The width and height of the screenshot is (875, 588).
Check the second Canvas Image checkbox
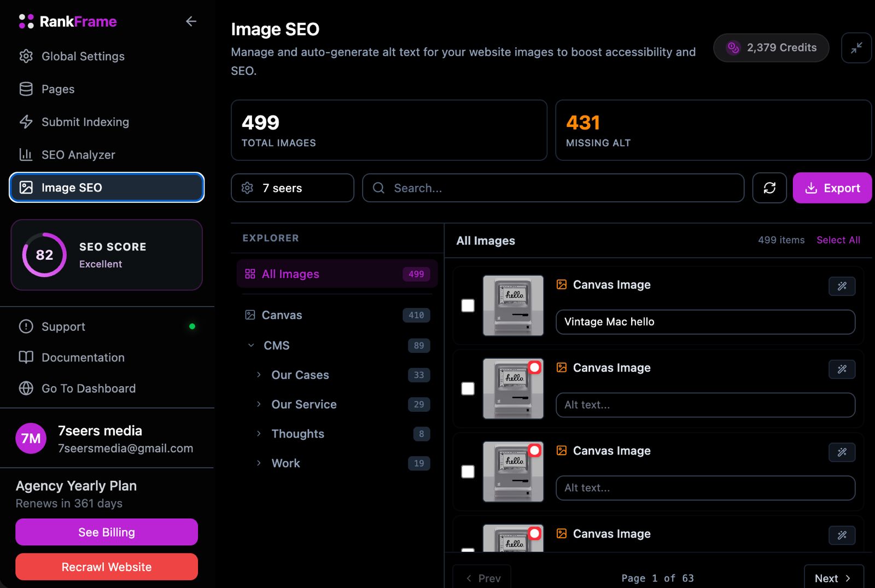[468, 389]
